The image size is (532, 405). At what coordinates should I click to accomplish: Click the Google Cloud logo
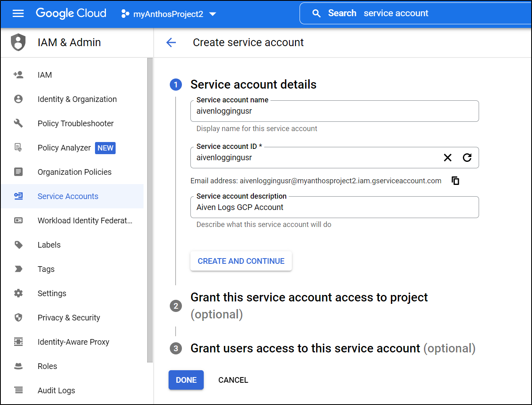point(71,13)
